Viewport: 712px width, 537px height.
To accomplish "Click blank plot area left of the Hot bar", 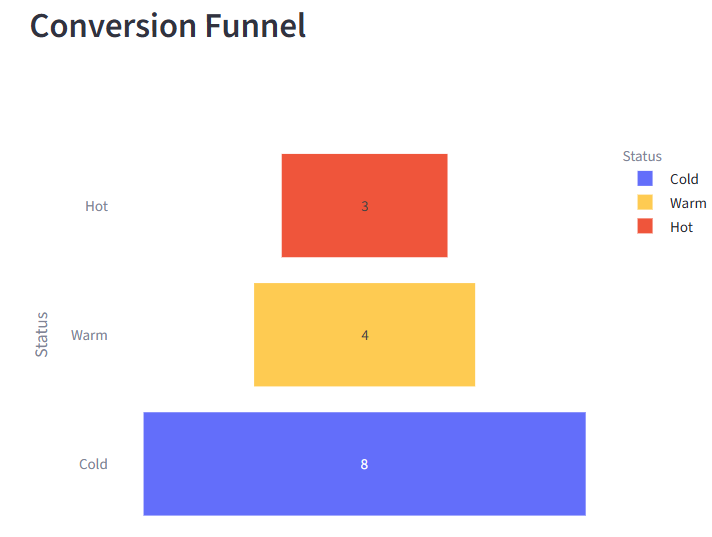I will [x=200, y=206].
